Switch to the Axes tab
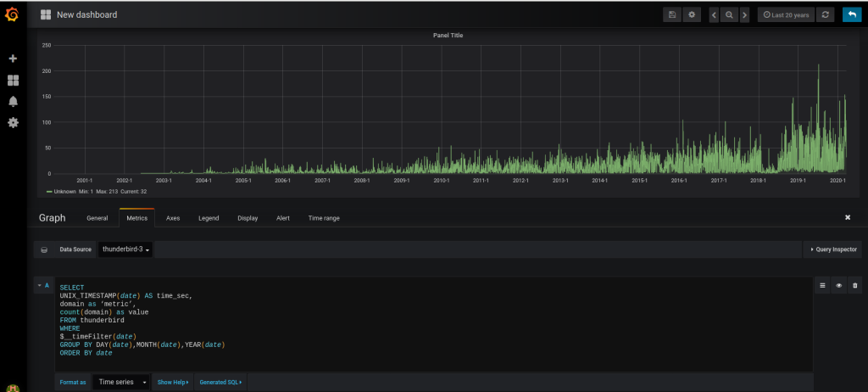 coord(173,218)
